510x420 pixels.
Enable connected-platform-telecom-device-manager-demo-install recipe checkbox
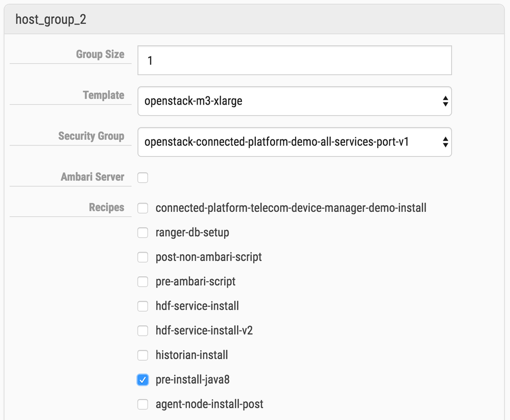click(143, 208)
